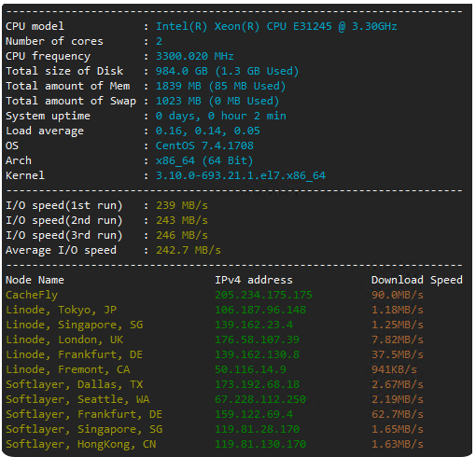Click the CPU model label
Viewport: 476px width, 457px height.
click(x=35, y=26)
